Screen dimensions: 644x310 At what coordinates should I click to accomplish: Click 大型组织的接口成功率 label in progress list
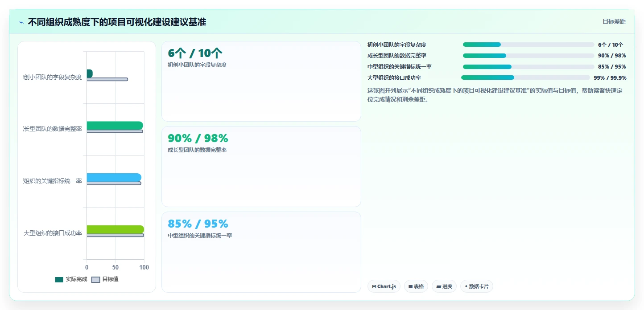pyautogui.click(x=394, y=77)
